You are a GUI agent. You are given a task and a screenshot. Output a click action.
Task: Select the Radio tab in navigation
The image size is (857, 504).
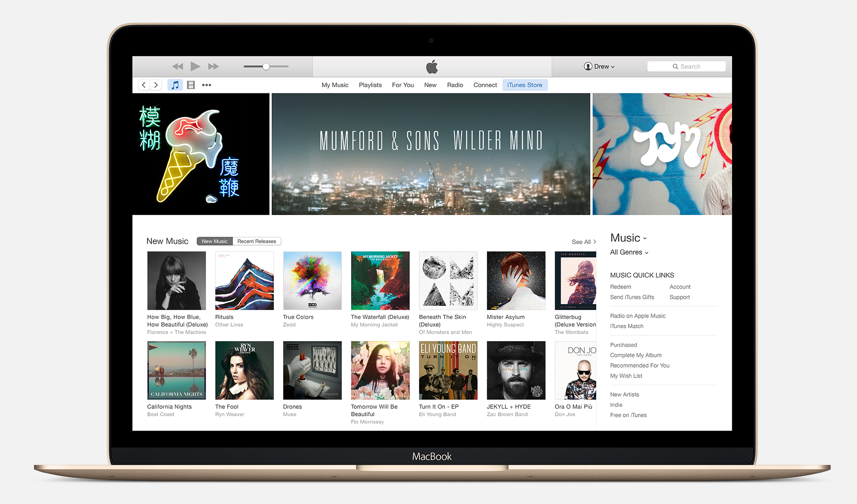pyautogui.click(x=454, y=85)
